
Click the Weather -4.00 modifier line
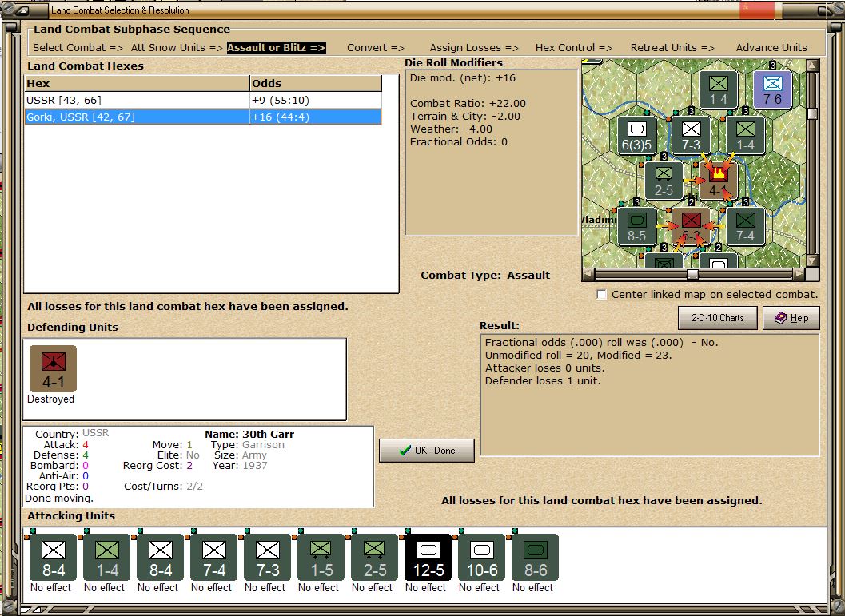(x=451, y=129)
